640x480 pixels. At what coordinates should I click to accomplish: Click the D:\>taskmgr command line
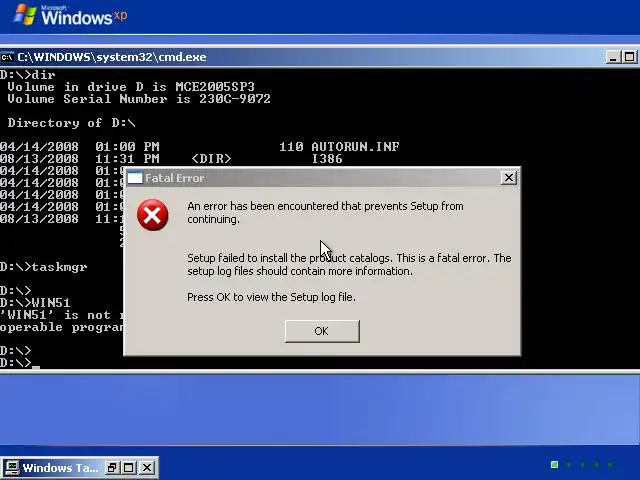(44, 267)
